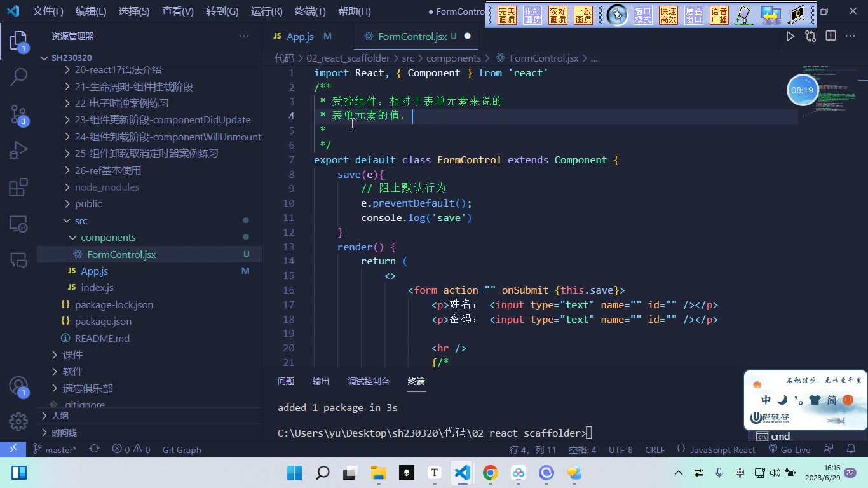
Task: Click the synchronize changes icon in status bar
Action: tap(94, 449)
